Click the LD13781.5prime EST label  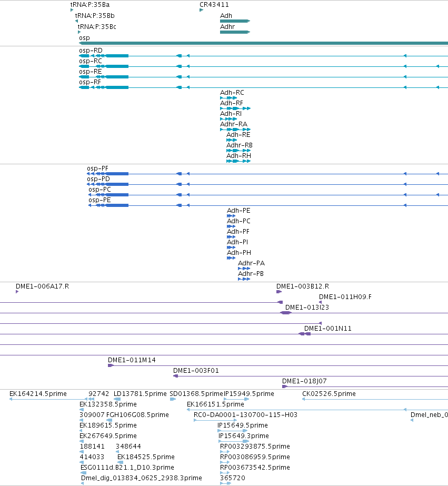point(140,394)
